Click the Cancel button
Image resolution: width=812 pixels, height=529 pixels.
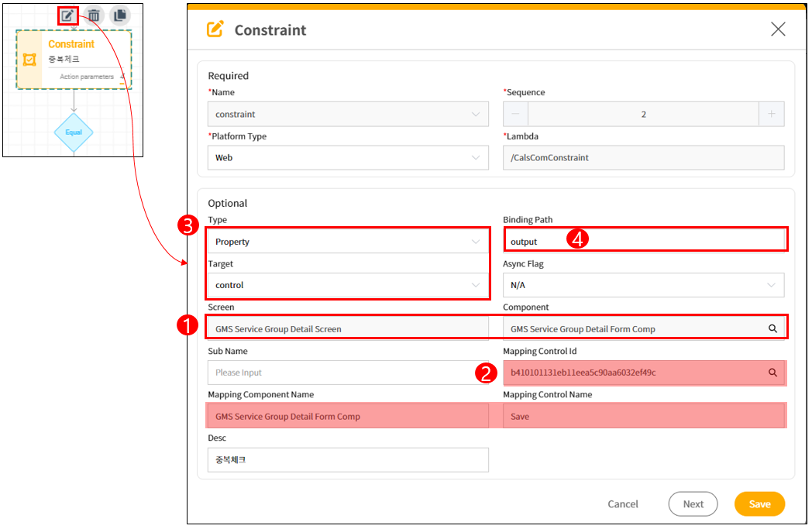622,504
